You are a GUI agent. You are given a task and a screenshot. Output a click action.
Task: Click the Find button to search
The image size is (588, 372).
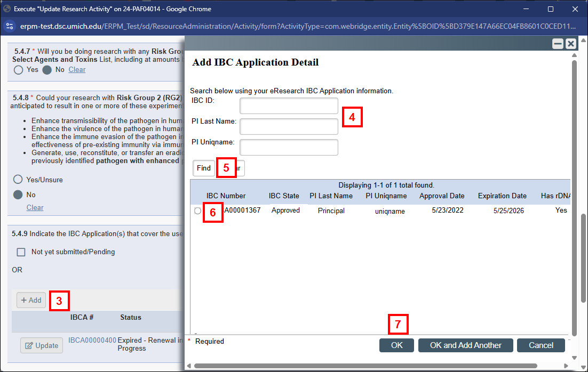point(203,167)
